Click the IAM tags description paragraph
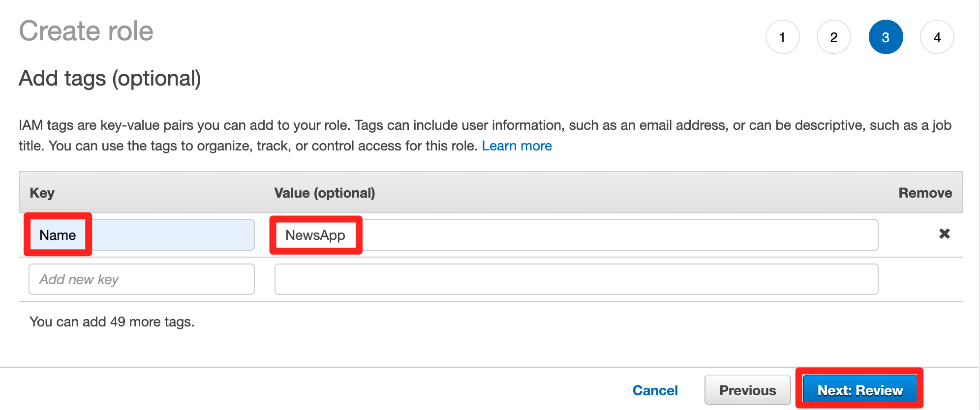The height and width of the screenshot is (410, 980). [x=485, y=136]
